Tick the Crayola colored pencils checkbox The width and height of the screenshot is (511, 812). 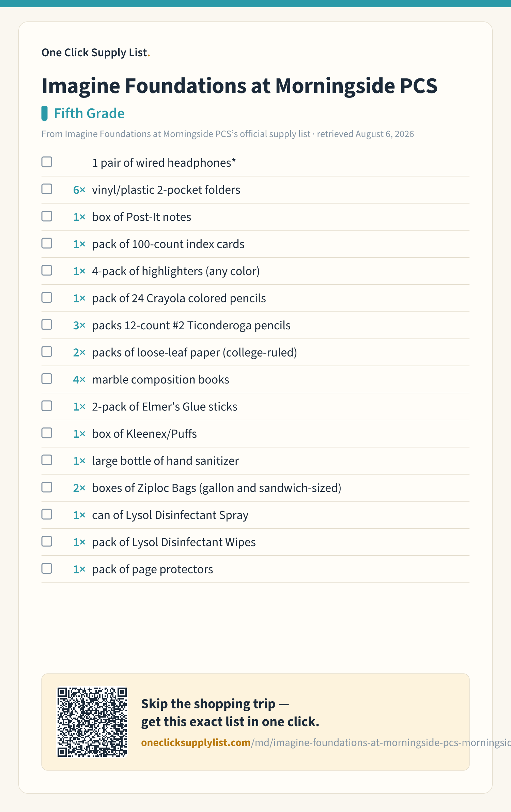click(47, 297)
